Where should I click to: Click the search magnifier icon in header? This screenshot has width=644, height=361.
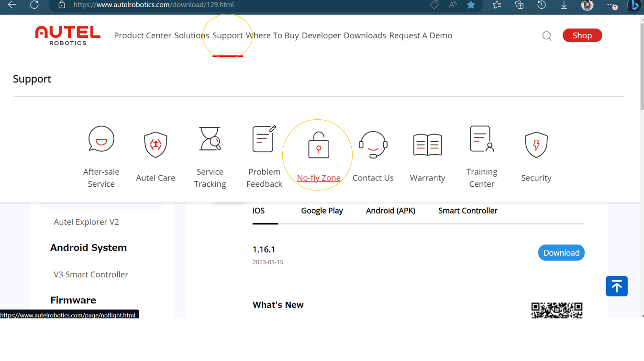(x=547, y=36)
